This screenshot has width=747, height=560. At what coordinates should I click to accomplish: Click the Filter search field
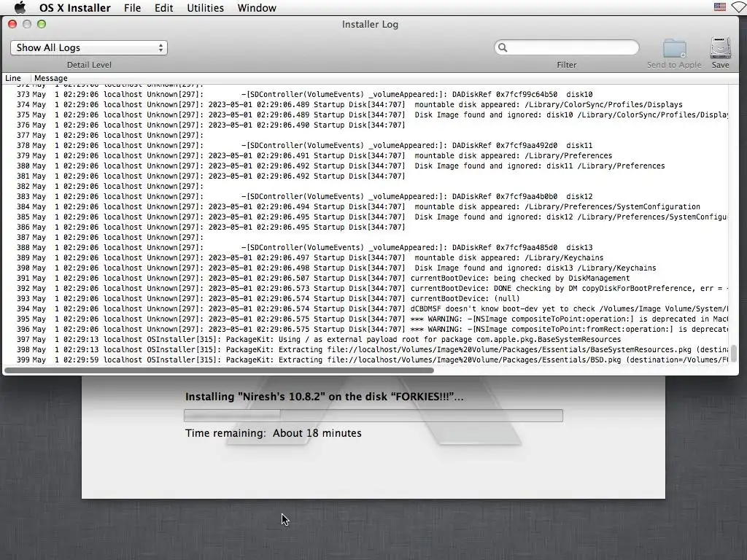coord(566,47)
